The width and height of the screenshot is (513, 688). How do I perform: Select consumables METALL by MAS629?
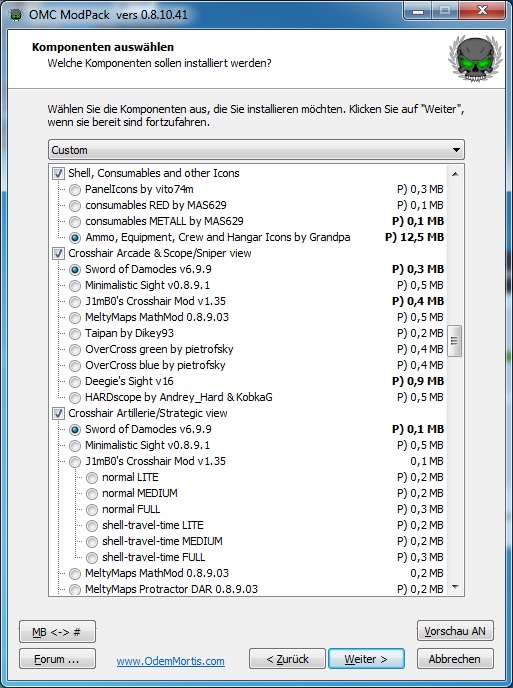click(x=75, y=222)
